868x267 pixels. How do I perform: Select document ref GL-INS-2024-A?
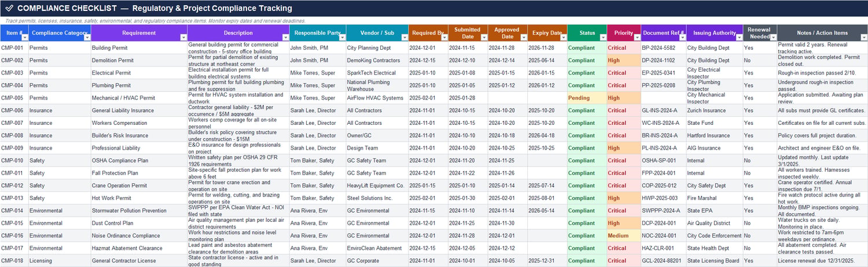coord(663,110)
